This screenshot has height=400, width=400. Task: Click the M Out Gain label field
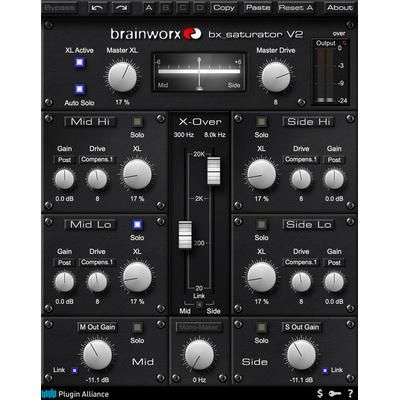pos(97,327)
